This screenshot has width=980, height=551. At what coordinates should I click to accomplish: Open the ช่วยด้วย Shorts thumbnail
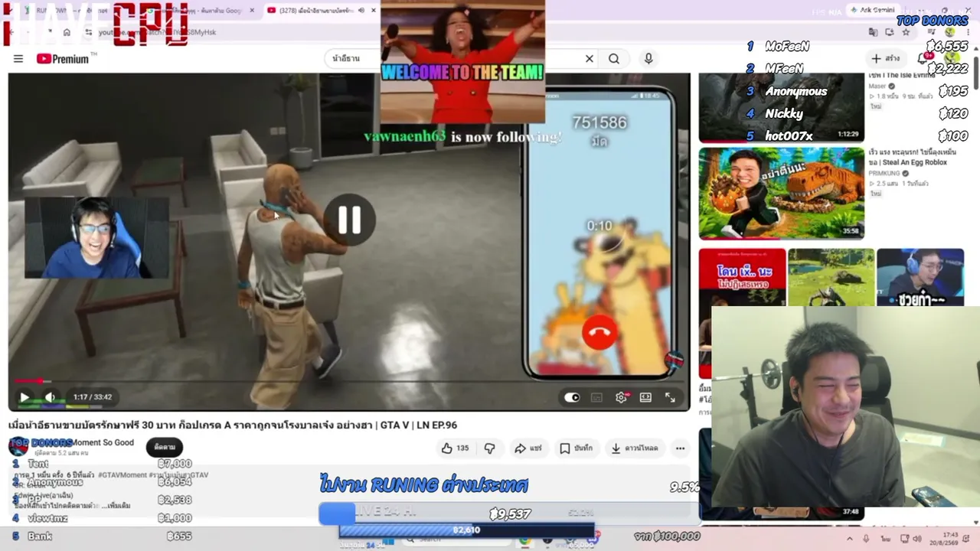(920, 277)
